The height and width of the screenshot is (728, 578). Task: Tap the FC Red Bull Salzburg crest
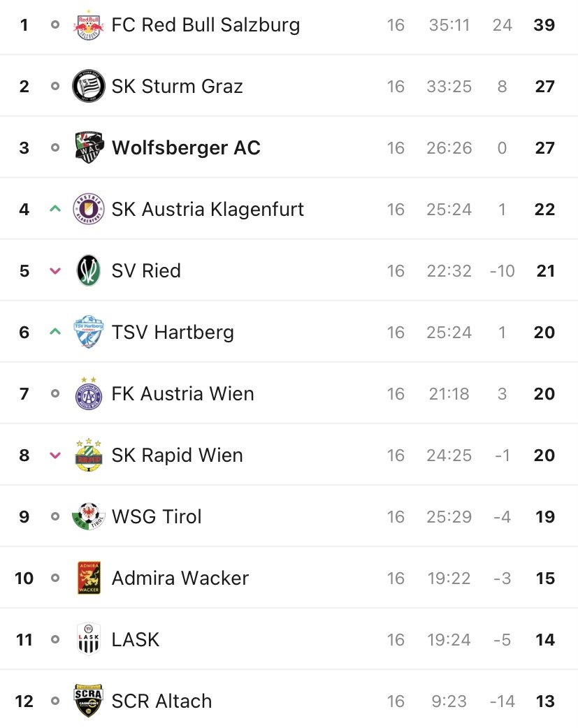[88, 24]
